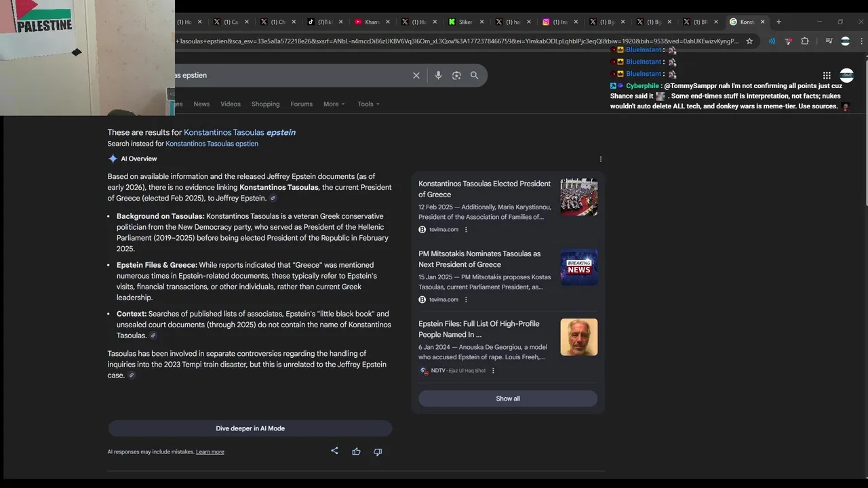Switch to Forums results tab
The height and width of the screenshot is (488, 868).
click(301, 104)
